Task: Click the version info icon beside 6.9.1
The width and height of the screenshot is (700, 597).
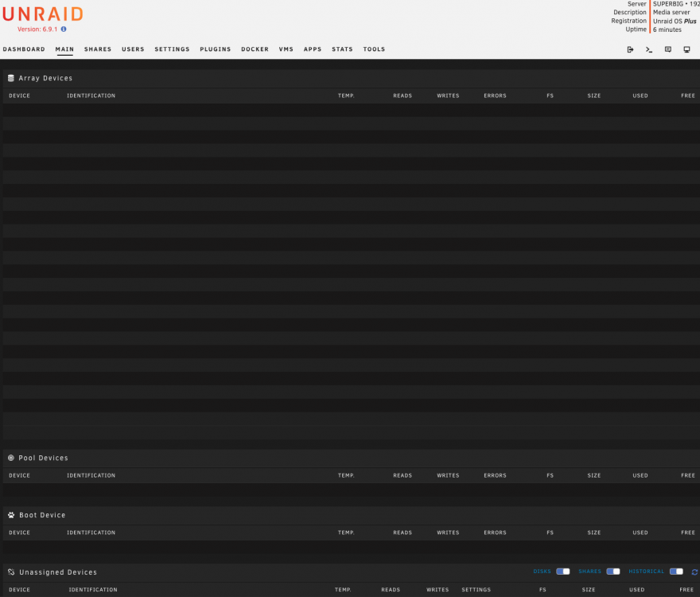Action: pyautogui.click(x=64, y=29)
